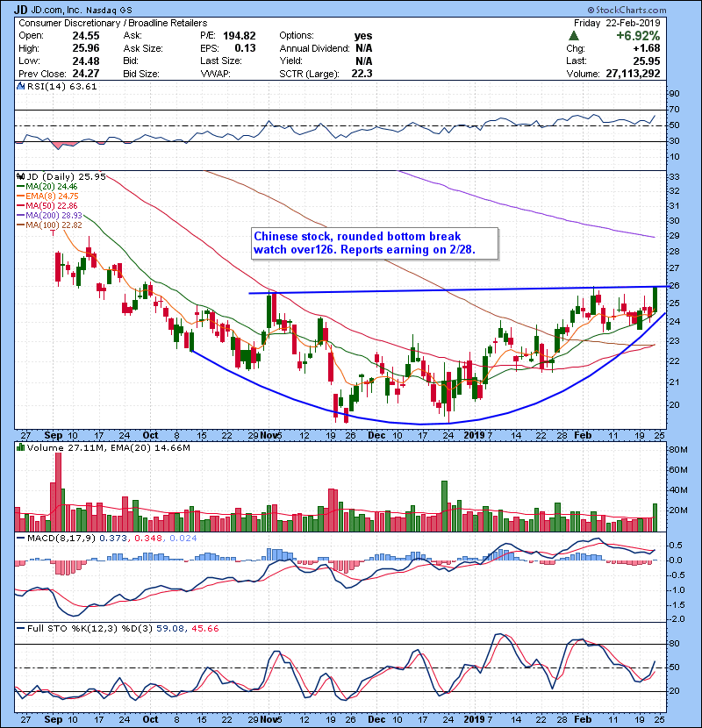702x728 pixels.
Task: Click the Last price 25.95
Action: coord(647,61)
